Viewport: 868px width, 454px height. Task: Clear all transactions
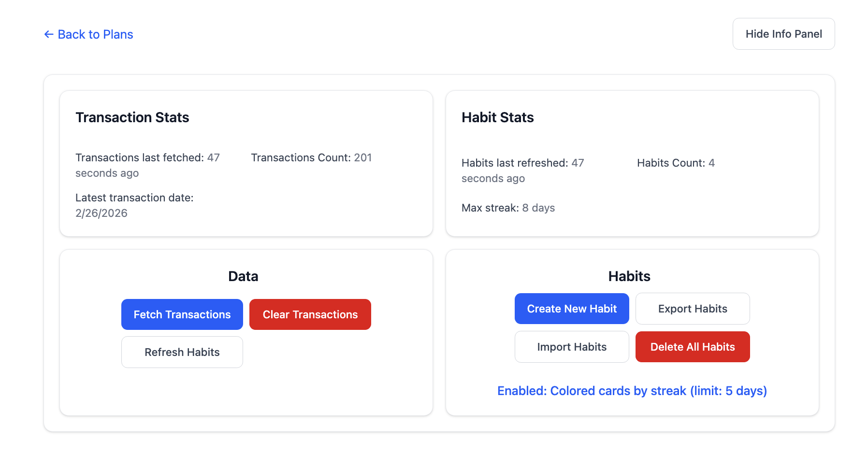(x=310, y=314)
